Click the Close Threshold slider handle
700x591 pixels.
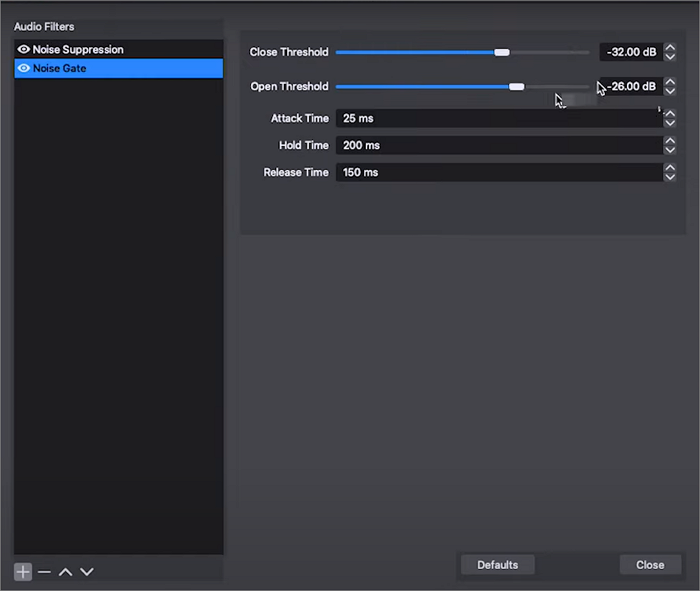click(502, 52)
